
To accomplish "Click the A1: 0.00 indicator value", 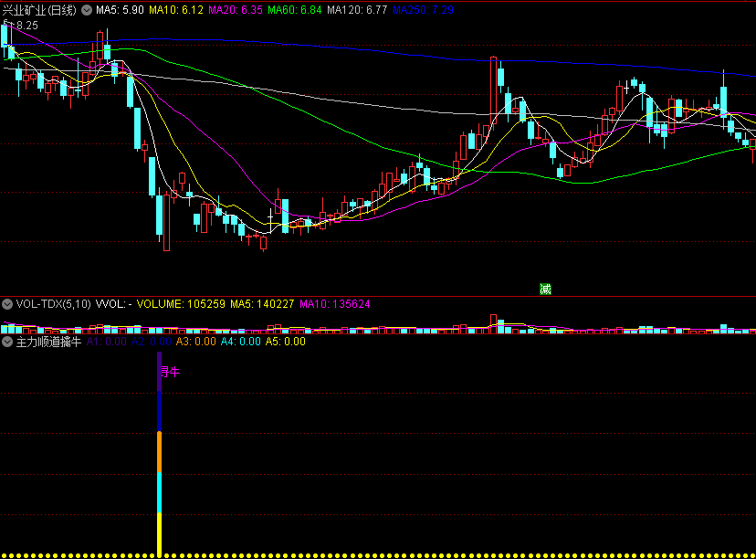I will (x=107, y=342).
